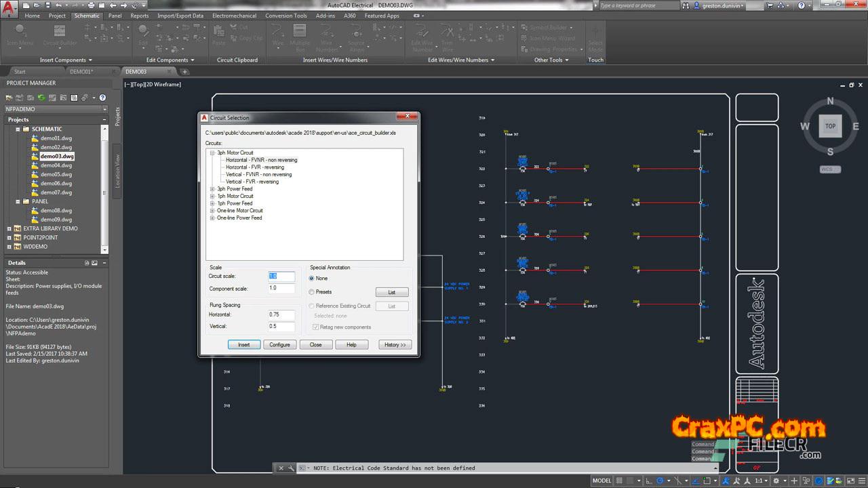Click the green Refresh icon in Project Manager
868x488 pixels.
click(41, 98)
